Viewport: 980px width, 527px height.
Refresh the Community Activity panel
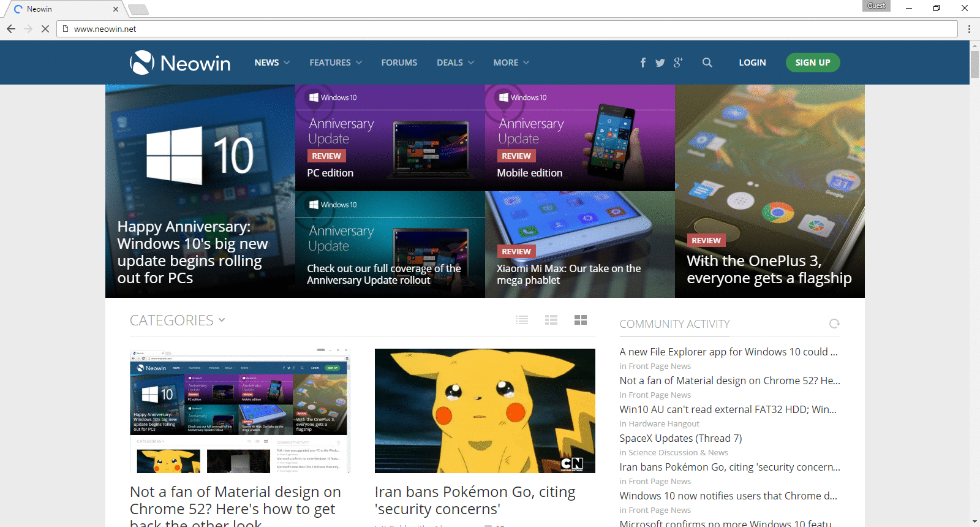[834, 324]
